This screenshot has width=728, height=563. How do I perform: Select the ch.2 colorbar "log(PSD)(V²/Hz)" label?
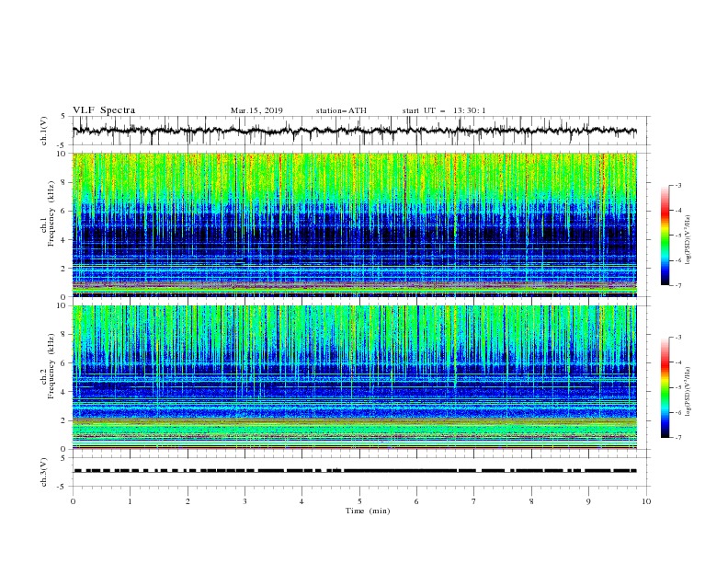(x=688, y=392)
